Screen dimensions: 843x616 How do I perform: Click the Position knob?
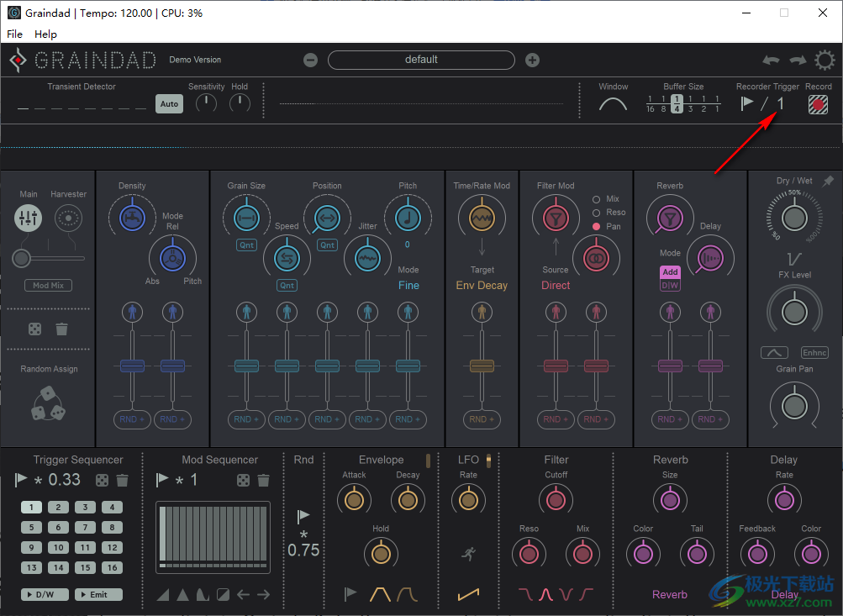point(327,218)
